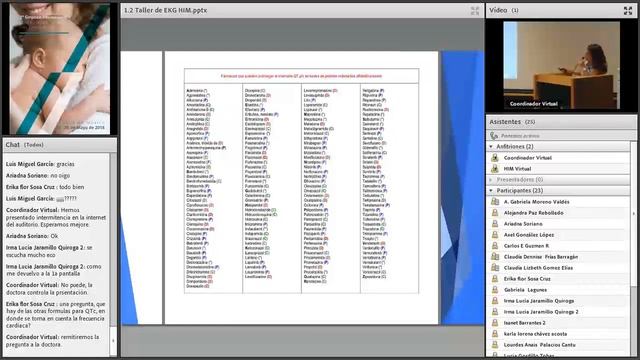This screenshot has width=640, height=360.
Task: Click participant icon next to Ariadna Soriano
Action: (x=495, y=224)
